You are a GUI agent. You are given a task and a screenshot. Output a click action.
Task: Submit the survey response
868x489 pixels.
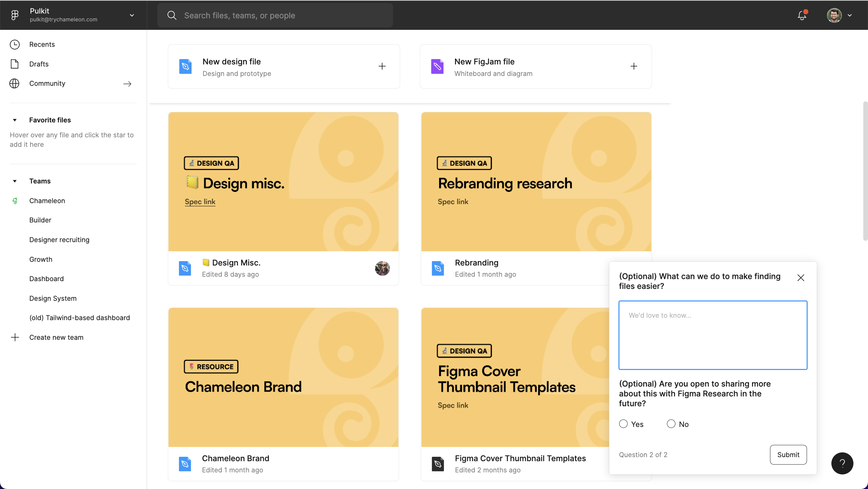(788, 455)
